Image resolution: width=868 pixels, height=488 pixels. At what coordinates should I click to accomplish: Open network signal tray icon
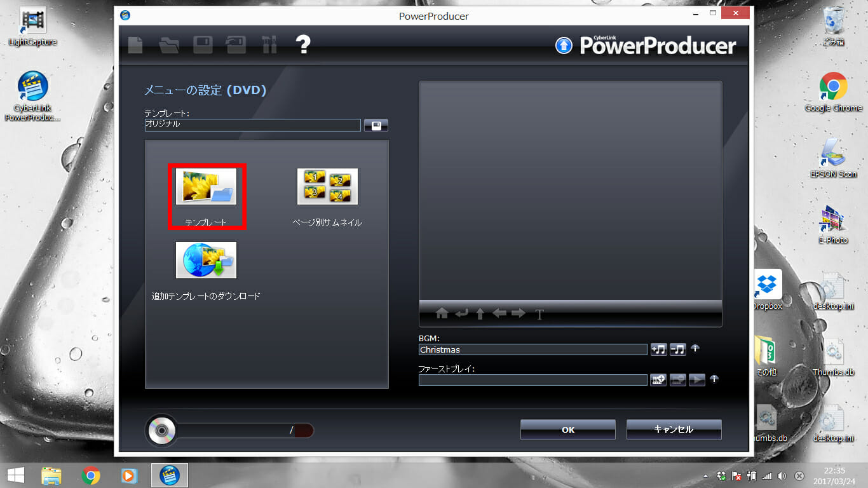[767, 475]
